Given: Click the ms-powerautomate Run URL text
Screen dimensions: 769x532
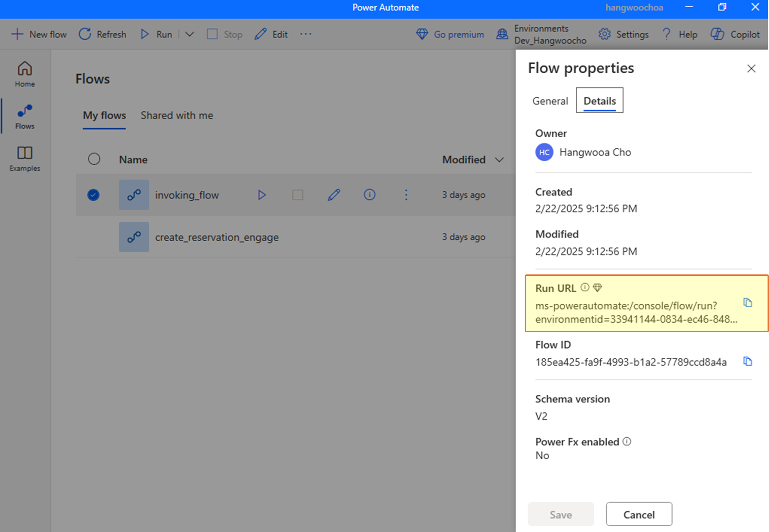Looking at the screenshot, I should [636, 312].
